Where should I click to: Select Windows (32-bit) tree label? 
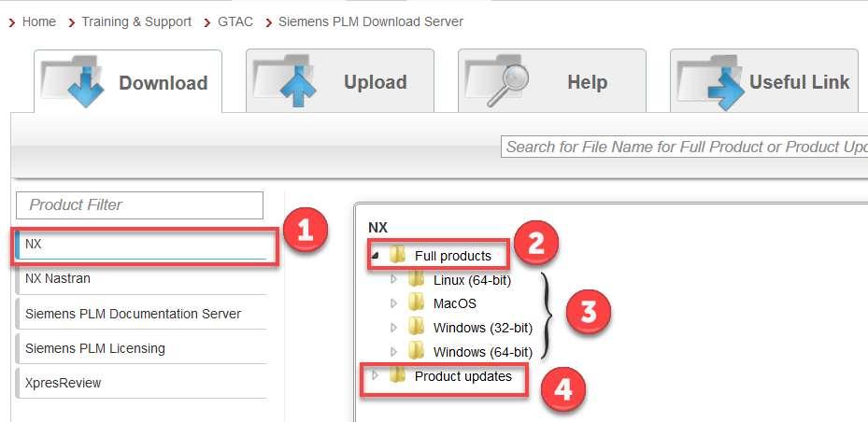[483, 328]
